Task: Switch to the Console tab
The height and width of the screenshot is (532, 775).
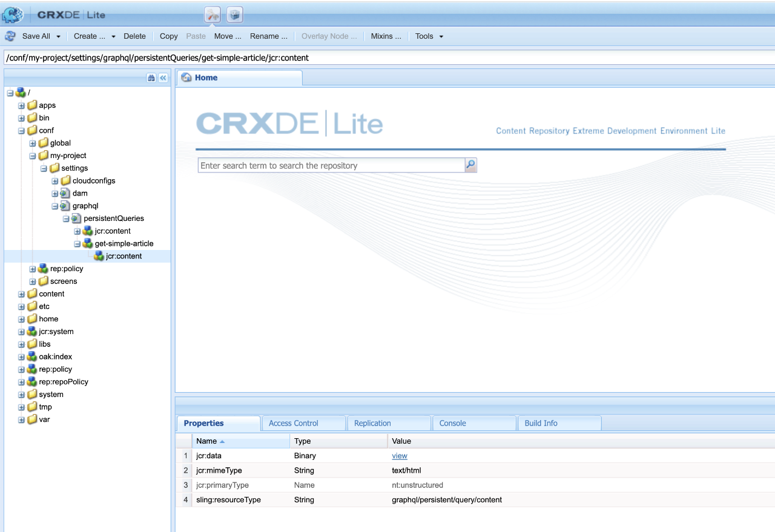Action: tap(475, 424)
